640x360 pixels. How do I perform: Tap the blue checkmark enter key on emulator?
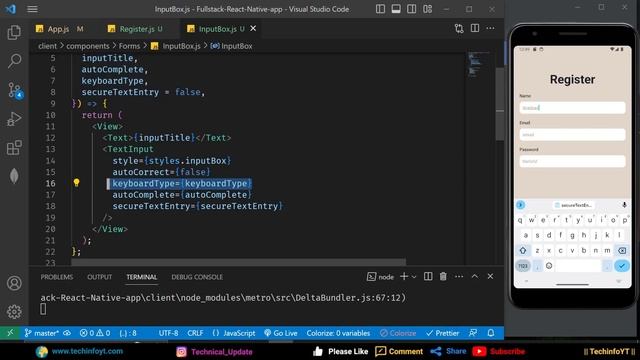click(622, 266)
